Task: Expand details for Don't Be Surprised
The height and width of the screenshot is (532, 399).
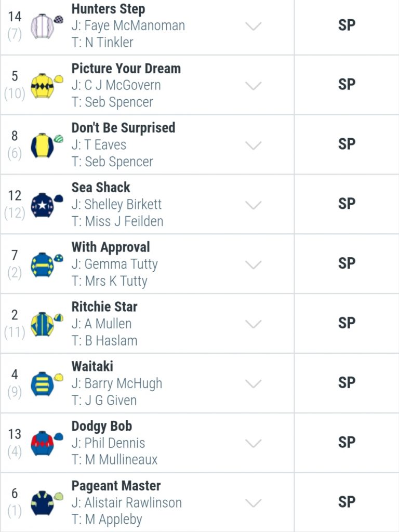Action: pos(253,145)
